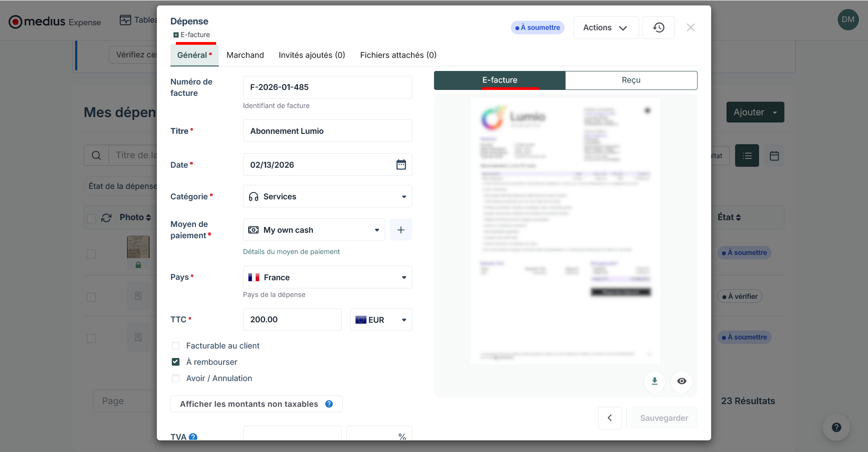Open TVA help tooltip icon

point(193,437)
